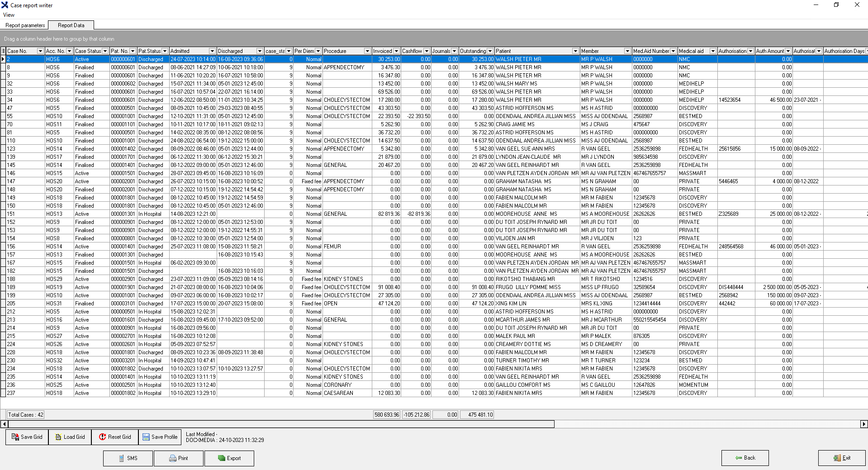Click the Save Profile floppy icon

146,437
